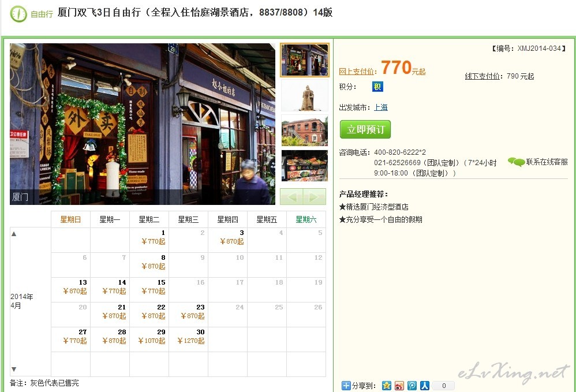Select the red brick building thumbnail
Image resolution: width=576 pixels, height=392 pixels.
click(x=305, y=130)
